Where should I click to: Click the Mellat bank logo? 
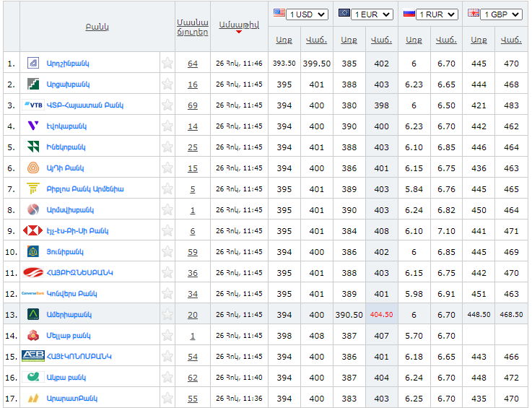(x=33, y=335)
